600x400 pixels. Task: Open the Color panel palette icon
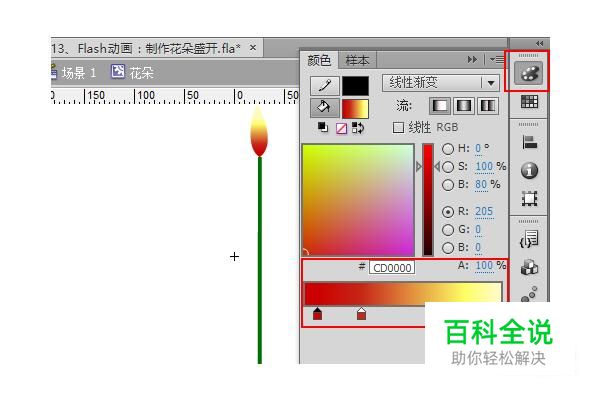pos(528,72)
